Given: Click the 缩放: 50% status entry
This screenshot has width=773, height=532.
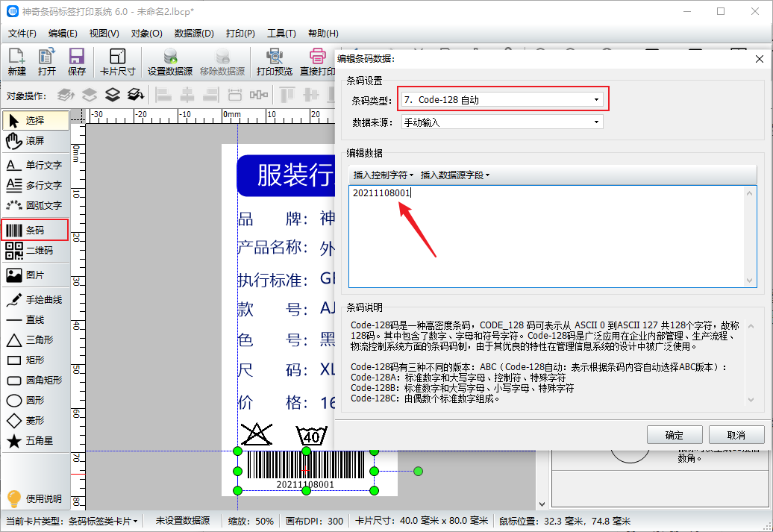Looking at the screenshot, I should tap(251, 521).
